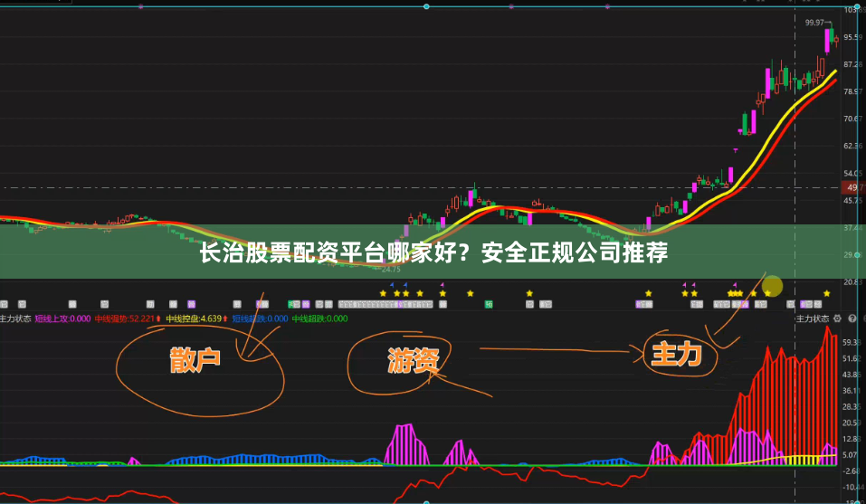The height and width of the screenshot is (504, 866).
Task: Click the 主力状态 label beside the gear icon
Action: tap(813, 319)
